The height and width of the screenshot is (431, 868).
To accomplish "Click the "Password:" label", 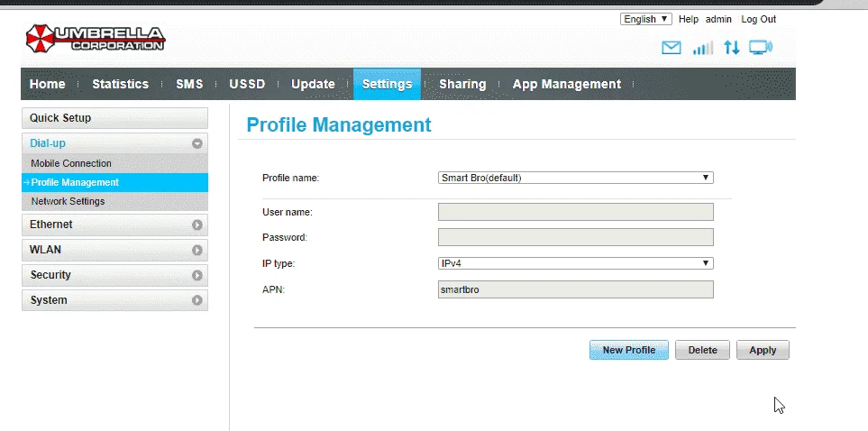I will (285, 237).
